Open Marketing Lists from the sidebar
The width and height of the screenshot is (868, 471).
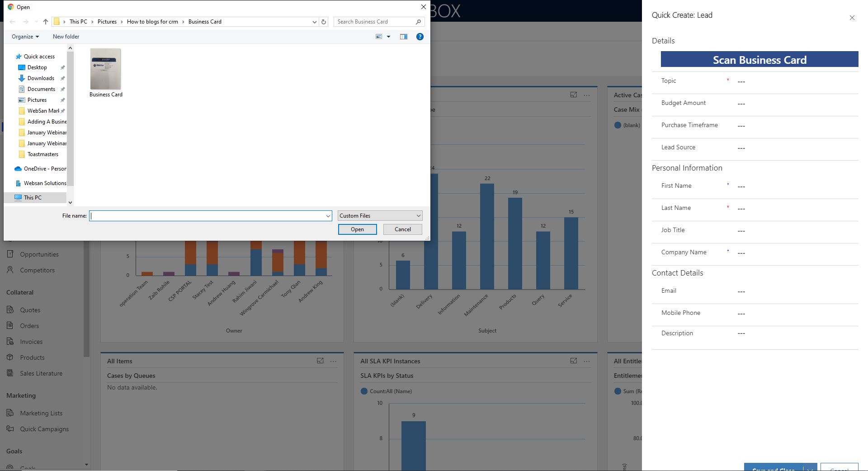[41, 413]
